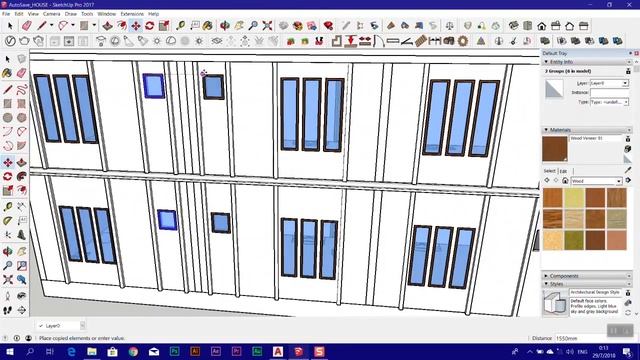
Task: Open V-Ray asset editor circle icon
Action: pyautogui.click(x=10, y=41)
